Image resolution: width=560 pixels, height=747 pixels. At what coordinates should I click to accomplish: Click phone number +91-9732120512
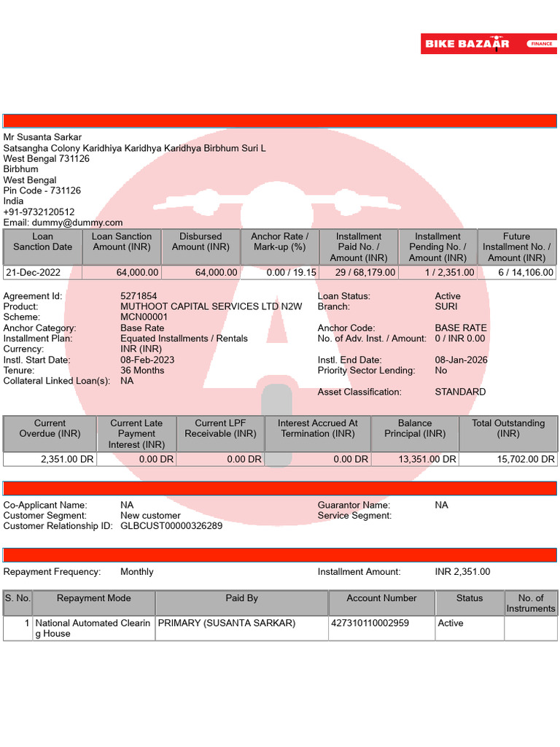39,212
